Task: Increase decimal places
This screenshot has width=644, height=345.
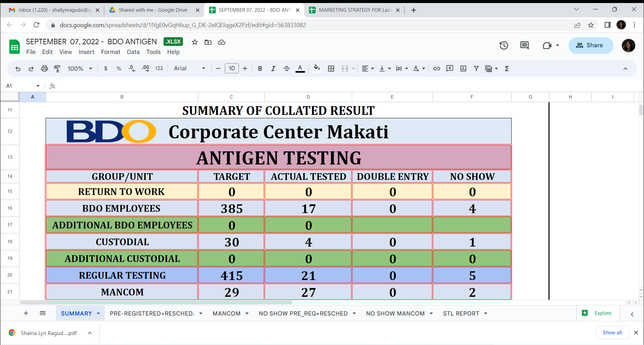Action: point(146,69)
